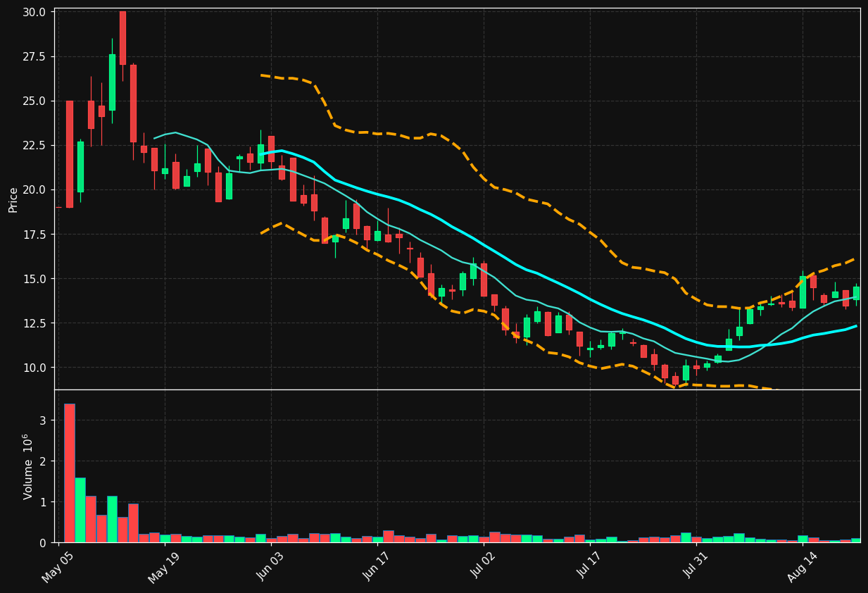The height and width of the screenshot is (593, 868).
Task: Select the 'Aug 14' x-axis label
Action: [803, 568]
